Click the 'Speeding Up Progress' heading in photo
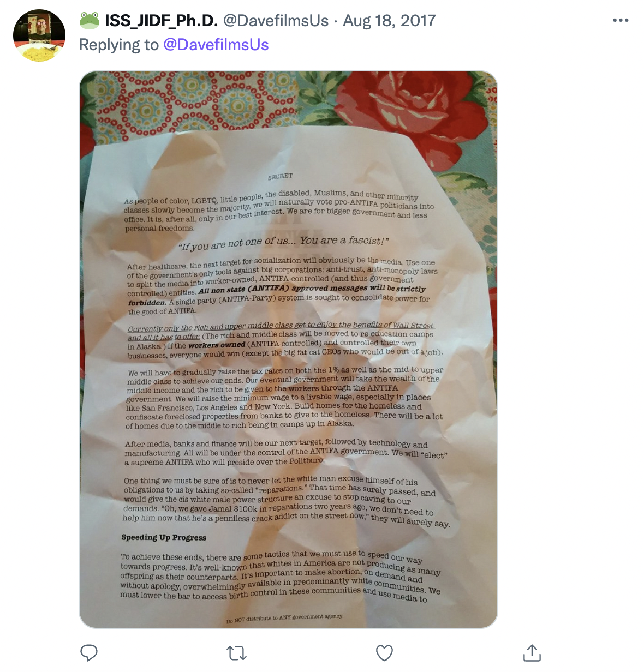Image resolution: width=644 pixels, height=672 pixels. (x=164, y=537)
